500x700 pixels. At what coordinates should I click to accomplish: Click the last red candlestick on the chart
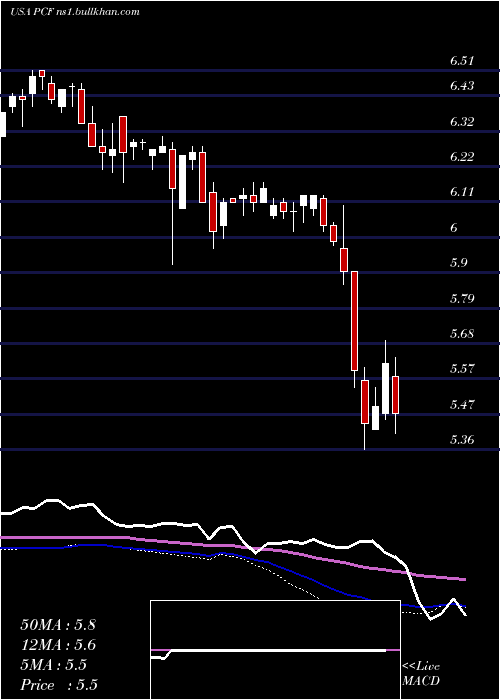coord(396,395)
